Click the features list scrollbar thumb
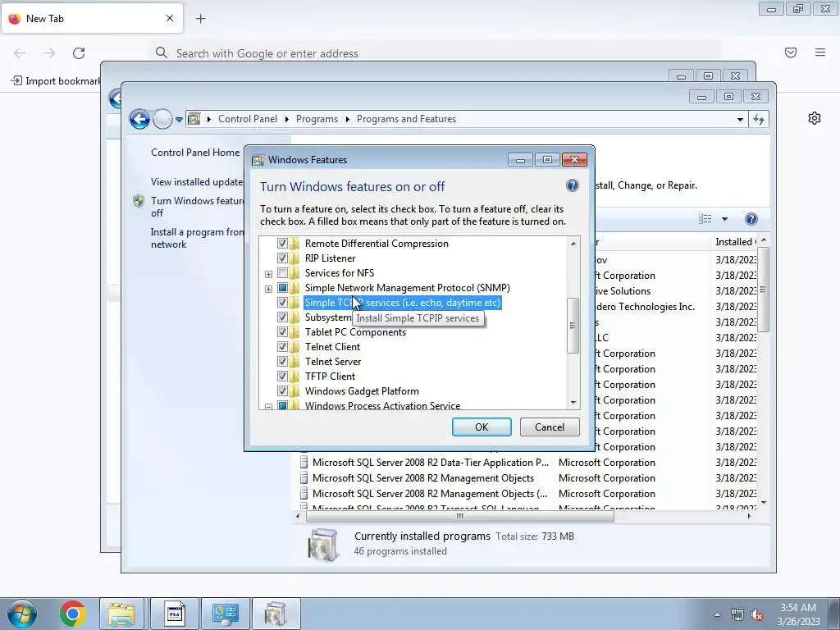840x630 pixels. tap(573, 325)
